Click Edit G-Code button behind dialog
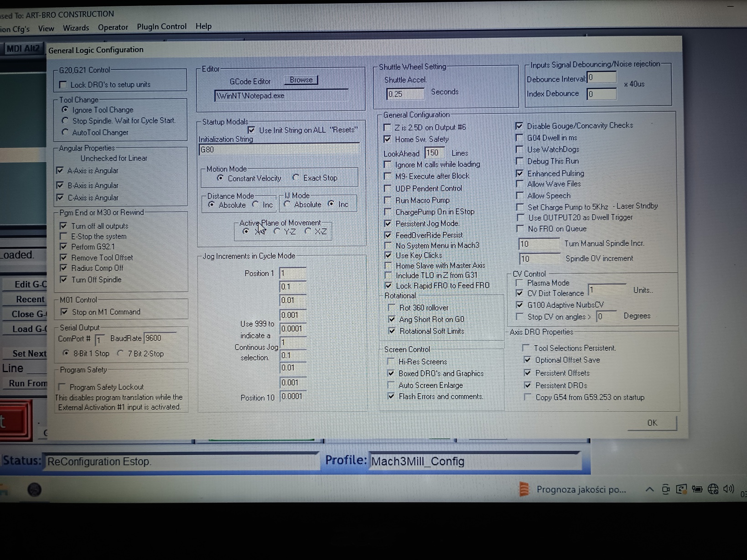 point(25,284)
